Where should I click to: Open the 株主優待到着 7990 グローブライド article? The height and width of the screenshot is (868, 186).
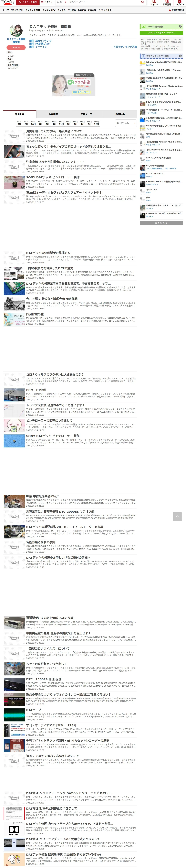click(x=161, y=94)
